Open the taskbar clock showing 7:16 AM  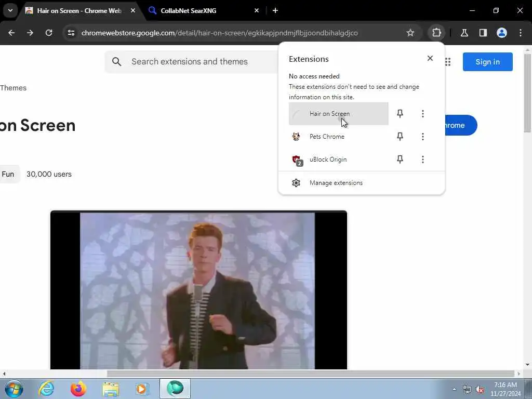coord(505,389)
